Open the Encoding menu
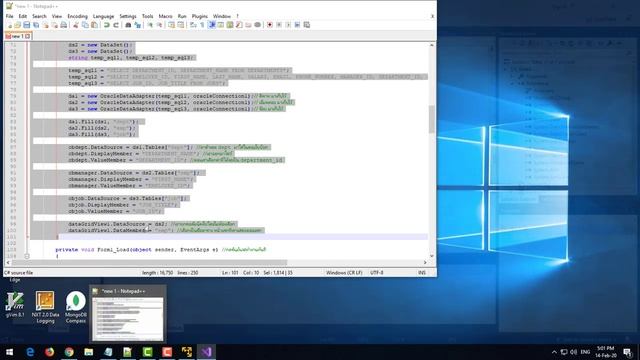Viewport: 640px width, 360px height. pyautogui.click(x=77, y=16)
